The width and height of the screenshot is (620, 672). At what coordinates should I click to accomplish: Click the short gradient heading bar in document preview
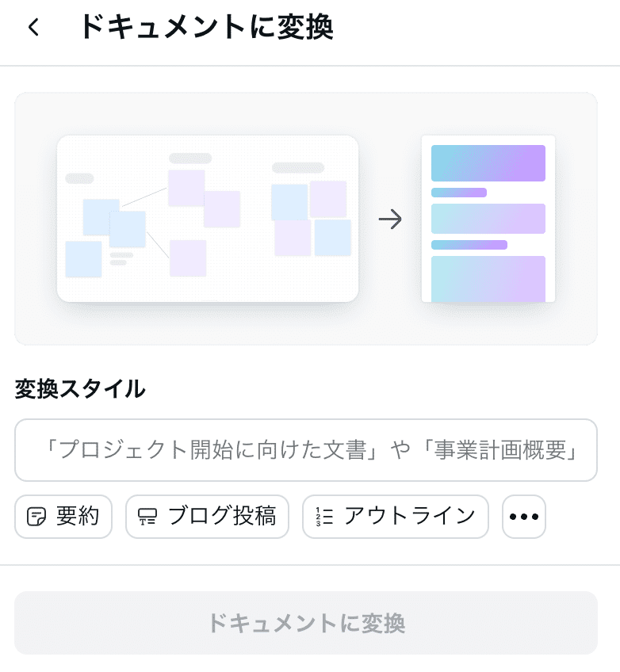click(459, 193)
